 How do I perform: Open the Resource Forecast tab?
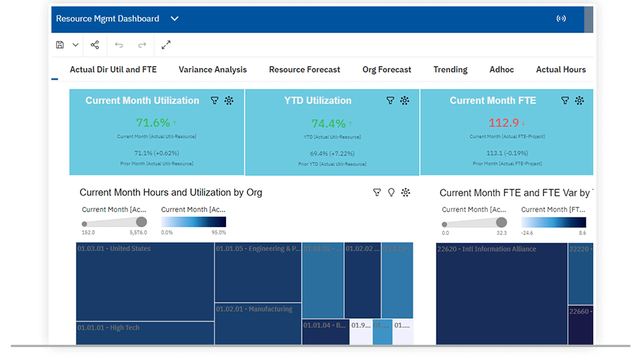click(x=304, y=70)
